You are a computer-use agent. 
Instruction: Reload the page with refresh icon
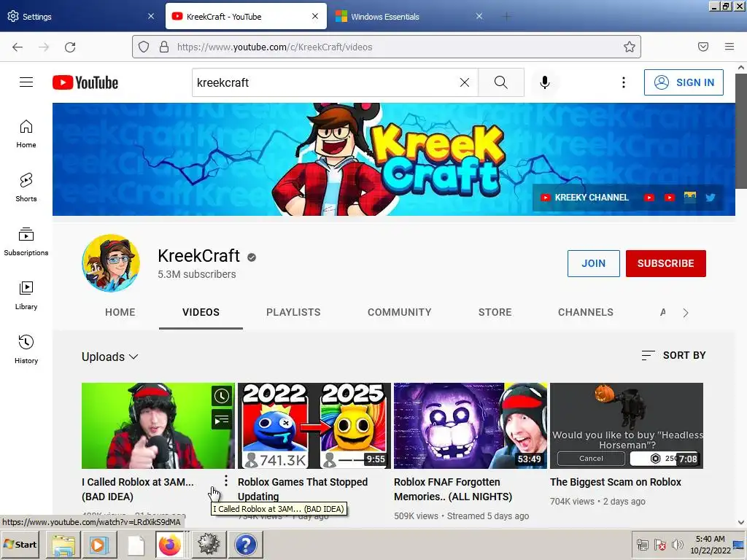point(70,47)
